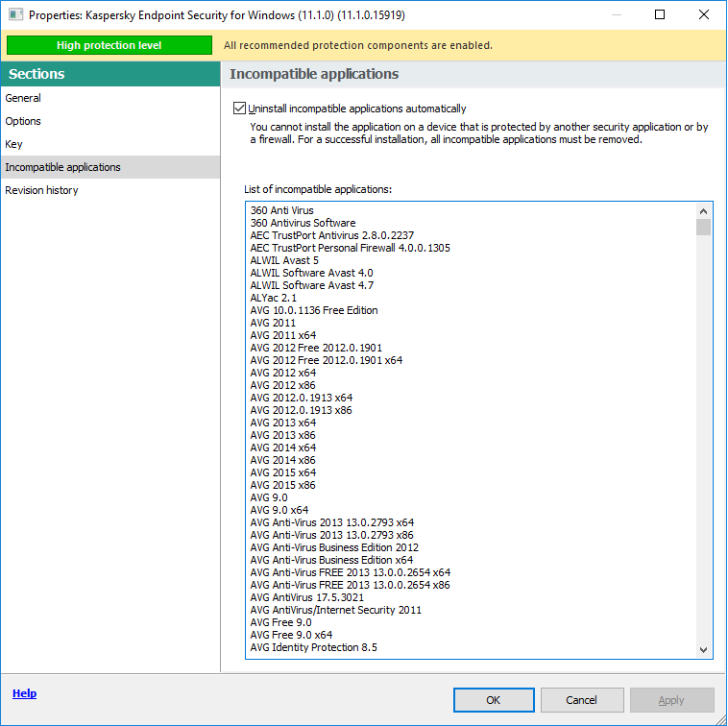Select AVG 9.0 x64 entry
The width and height of the screenshot is (728, 726).
coord(279,510)
